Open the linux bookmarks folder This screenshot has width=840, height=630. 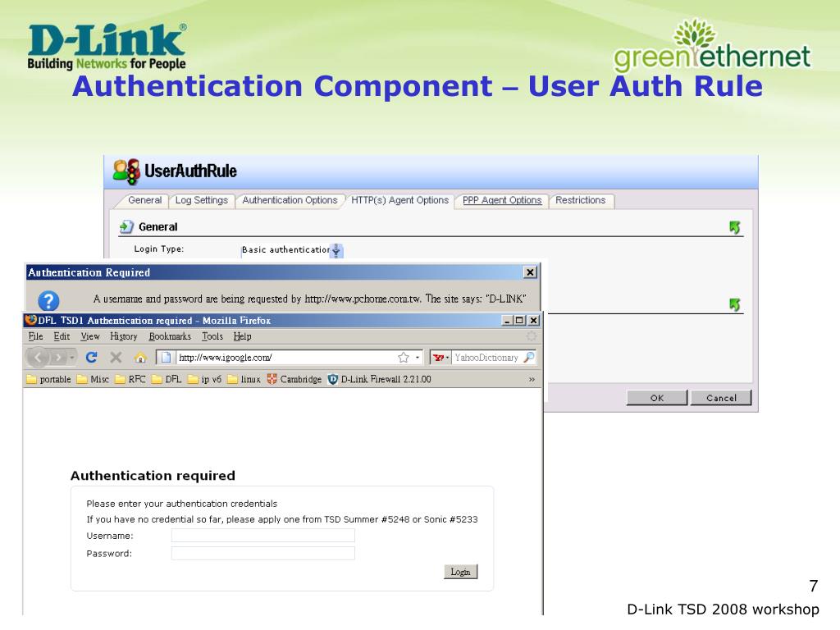tap(244, 379)
